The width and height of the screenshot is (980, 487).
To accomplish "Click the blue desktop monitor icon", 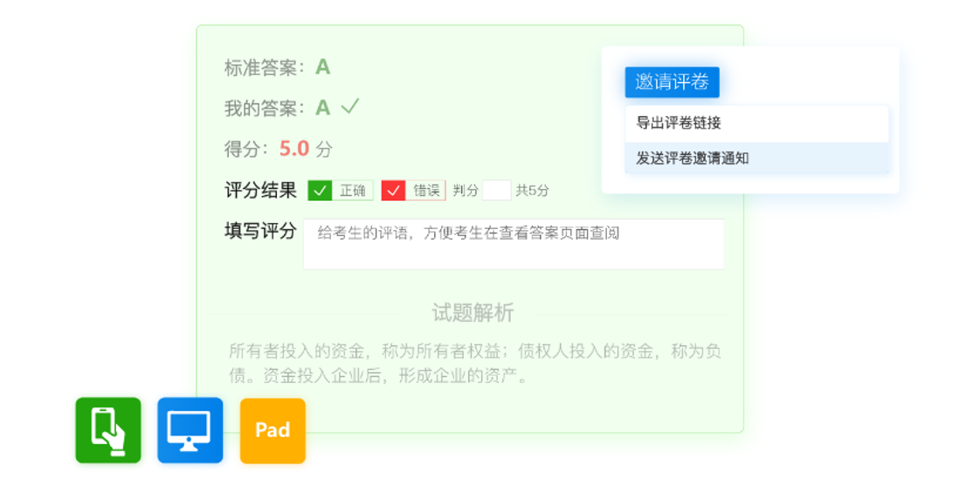I will (190, 429).
